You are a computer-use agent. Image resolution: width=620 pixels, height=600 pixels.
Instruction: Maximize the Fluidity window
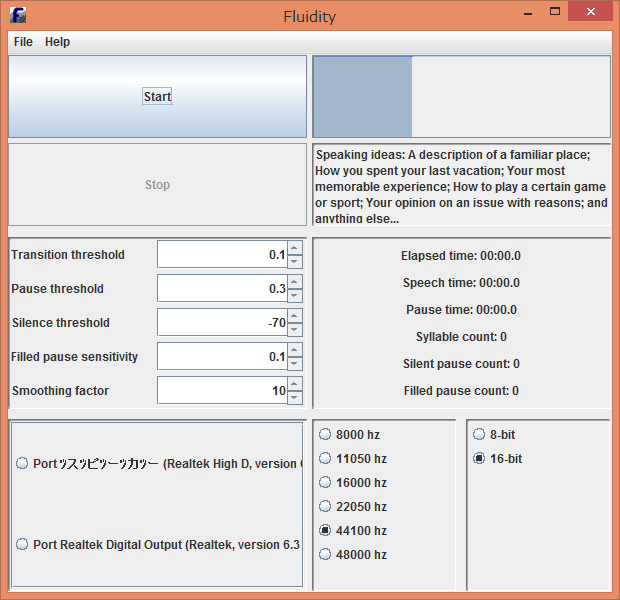click(555, 11)
